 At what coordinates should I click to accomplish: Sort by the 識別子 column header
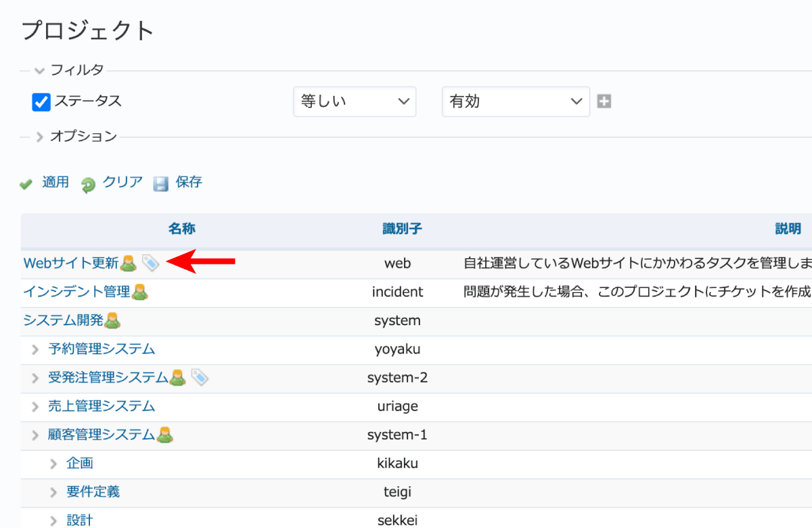click(402, 229)
